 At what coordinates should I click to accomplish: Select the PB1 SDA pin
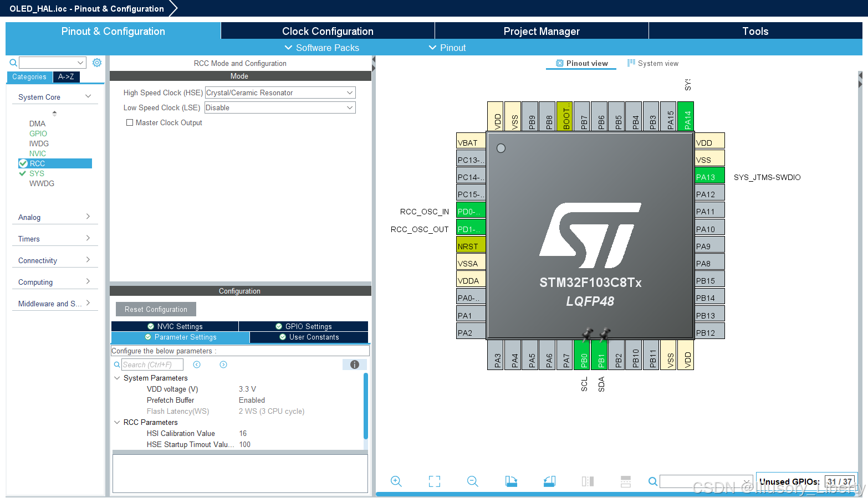599,355
